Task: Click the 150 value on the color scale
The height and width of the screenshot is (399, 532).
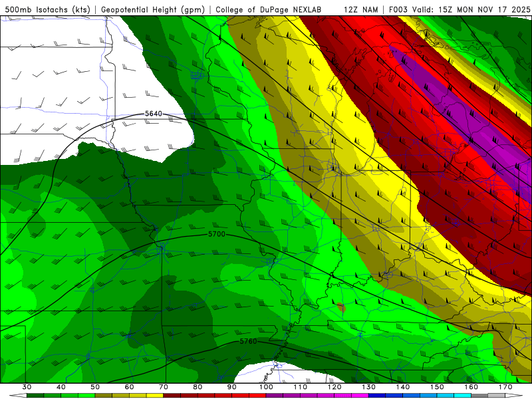Action: click(437, 387)
